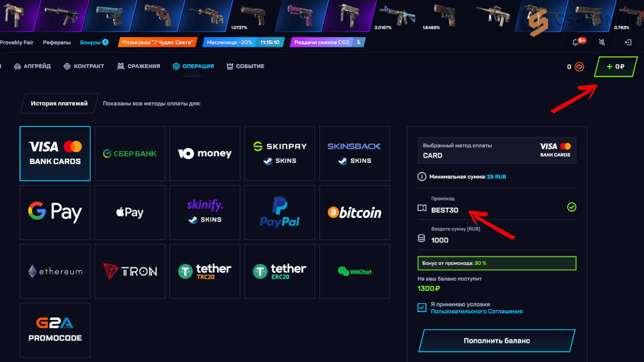This screenshot has width=644, height=362.
Task: Choose Skinsback skins payment
Action: pyautogui.click(x=355, y=154)
